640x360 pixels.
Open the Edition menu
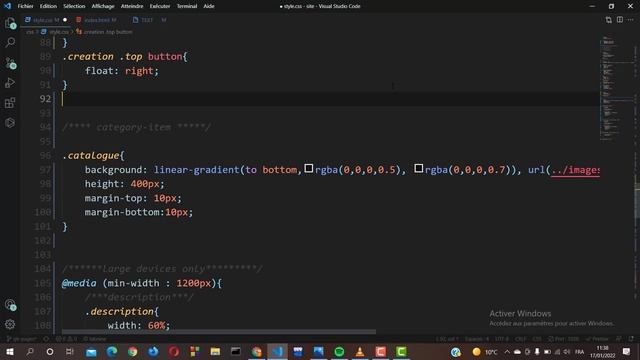48,6
